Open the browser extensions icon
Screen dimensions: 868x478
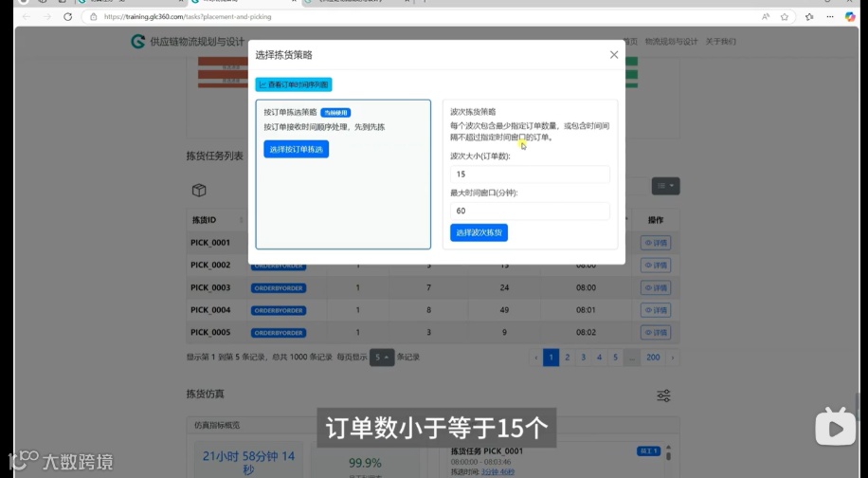pyautogui.click(x=809, y=17)
